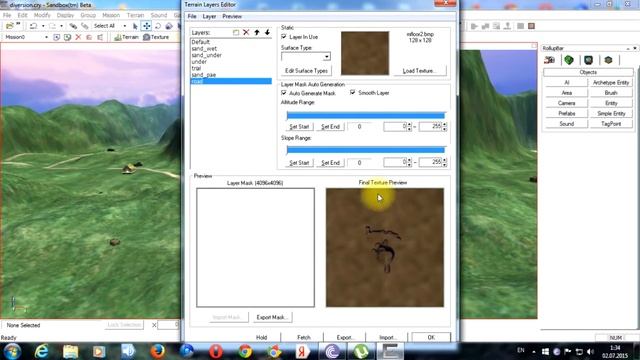Click the Load Texture button
This screenshot has width=640, height=360.
click(x=420, y=71)
